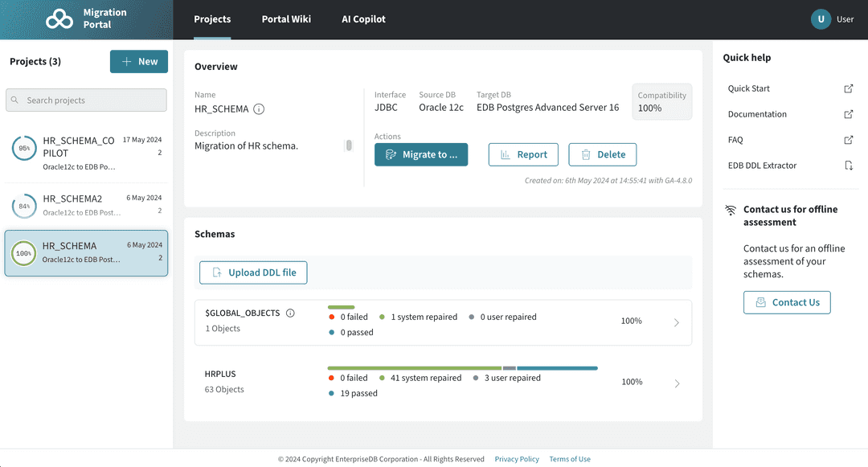The image size is (868, 467).
Task: Switch to the Portal Wiki tab
Action: click(x=286, y=18)
